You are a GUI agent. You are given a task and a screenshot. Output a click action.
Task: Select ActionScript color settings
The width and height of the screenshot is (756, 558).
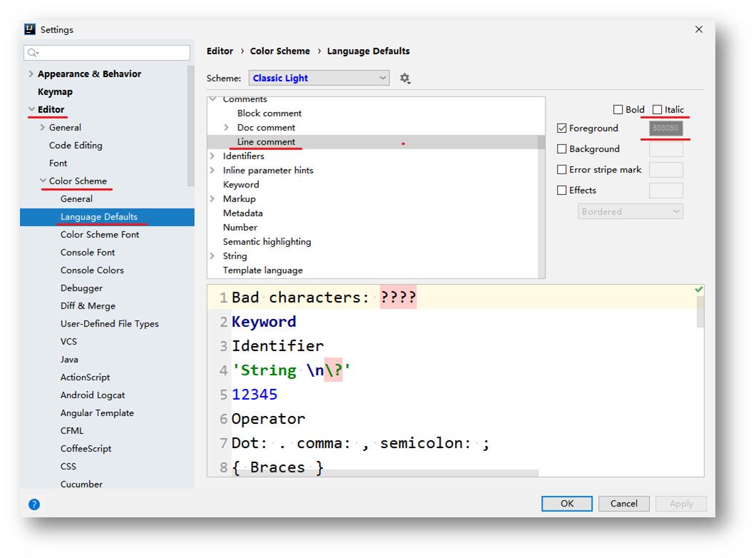coord(85,377)
